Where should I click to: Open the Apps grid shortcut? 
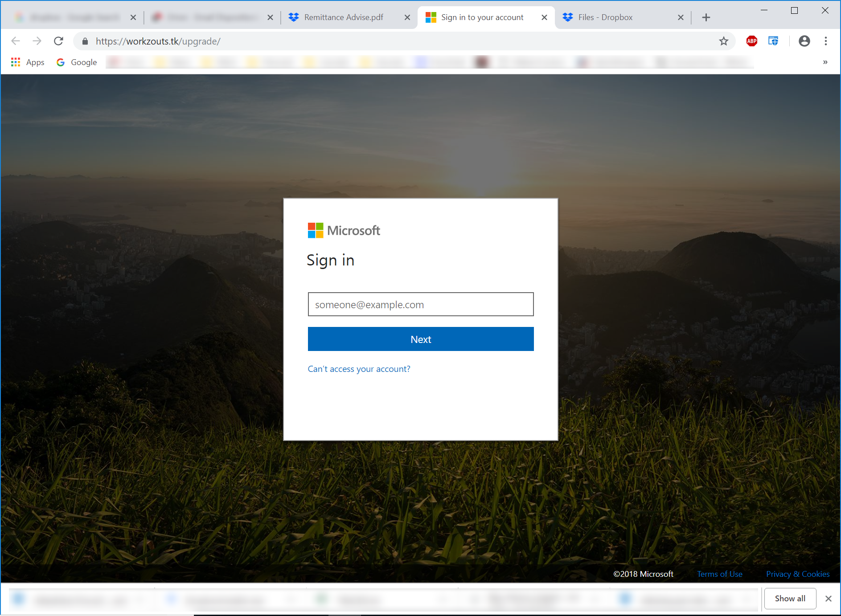16,62
